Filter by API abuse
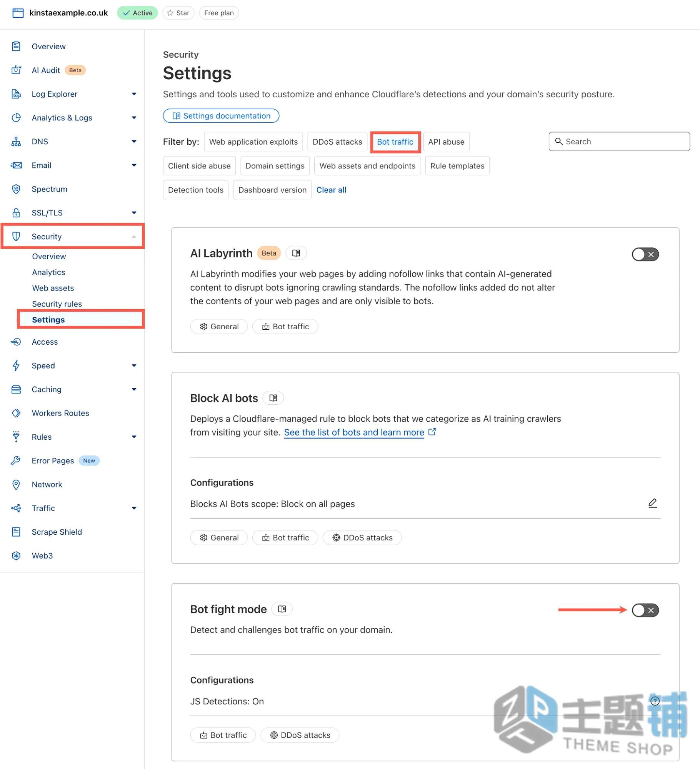 coord(447,142)
